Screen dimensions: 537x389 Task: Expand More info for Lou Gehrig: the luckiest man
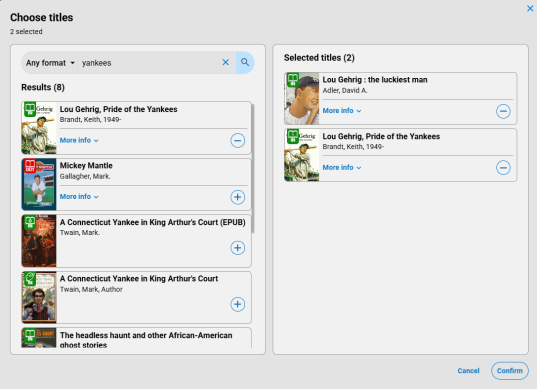pyautogui.click(x=342, y=111)
